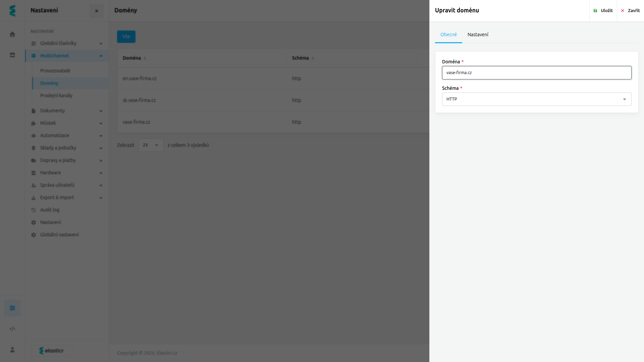
Task: Switch to the Nastavení tab
Action: click(478, 35)
